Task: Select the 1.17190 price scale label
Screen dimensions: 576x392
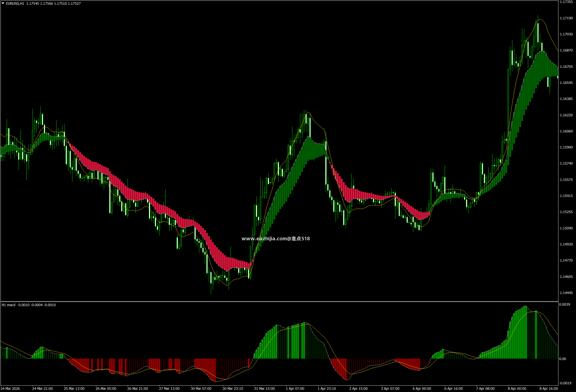Action: pyautogui.click(x=566, y=18)
